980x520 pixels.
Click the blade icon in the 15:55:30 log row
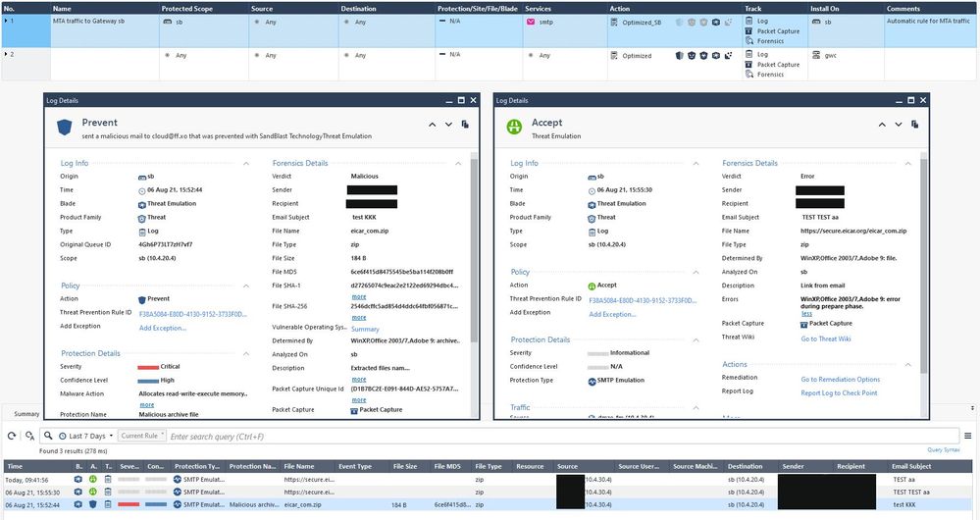point(78,492)
